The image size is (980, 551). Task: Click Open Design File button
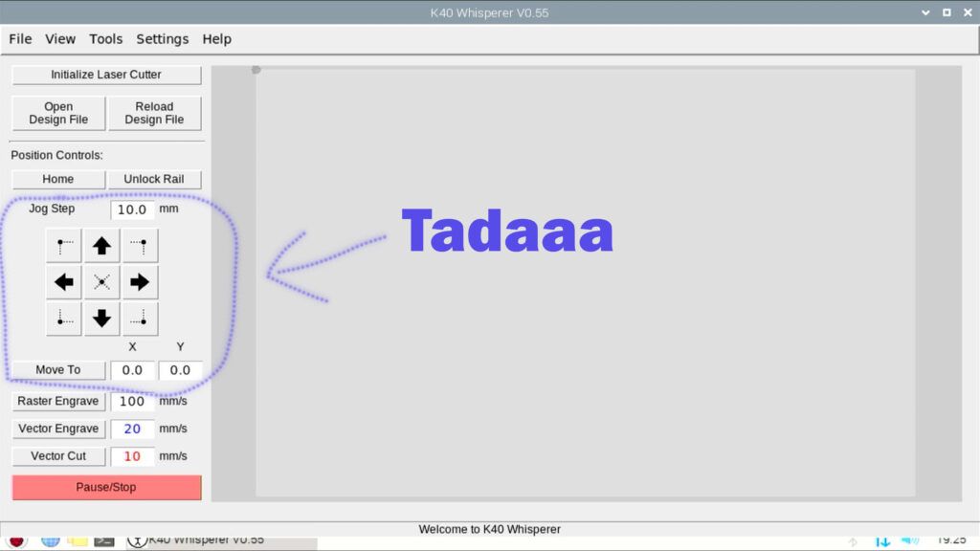[x=58, y=113]
